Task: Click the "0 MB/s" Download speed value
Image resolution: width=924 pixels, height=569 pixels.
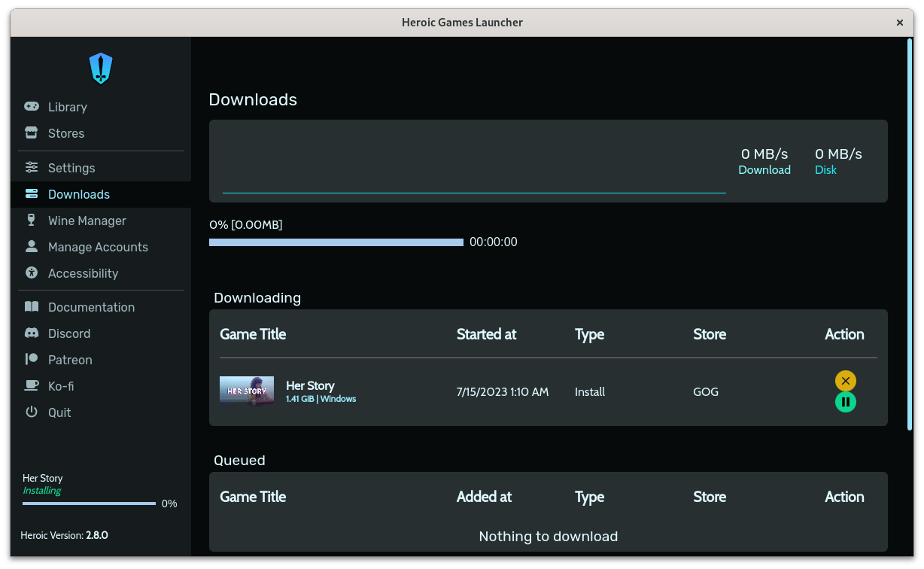Action: tap(764, 154)
